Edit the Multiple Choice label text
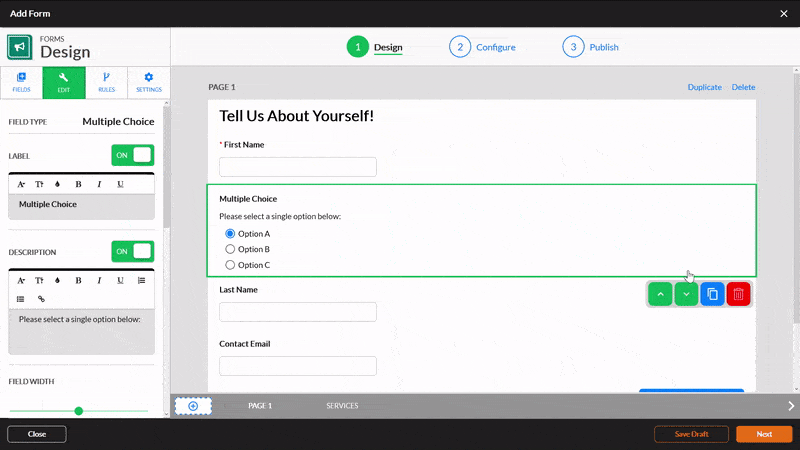The image size is (800, 450). pos(82,207)
